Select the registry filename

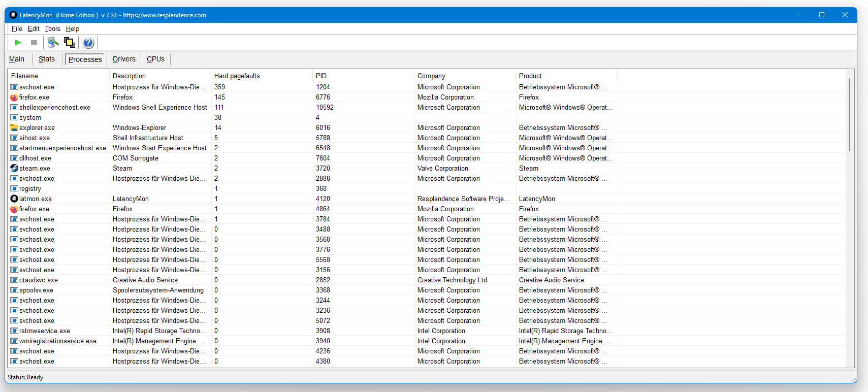30,189
